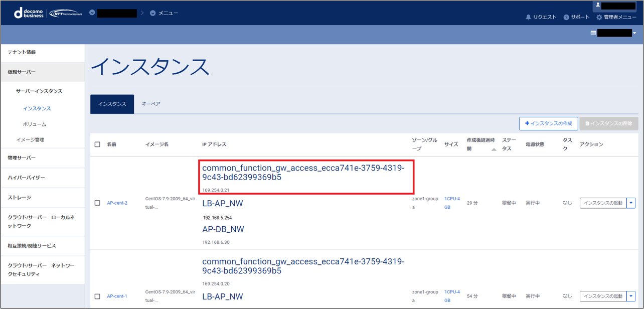Check the AP-cent-2 row checkbox
This screenshot has height=309, width=644.
tap(97, 203)
